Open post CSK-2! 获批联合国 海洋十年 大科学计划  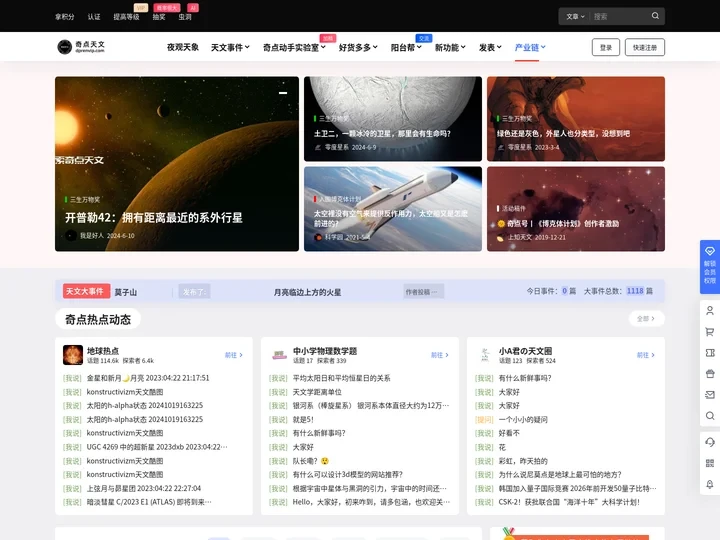point(569,502)
